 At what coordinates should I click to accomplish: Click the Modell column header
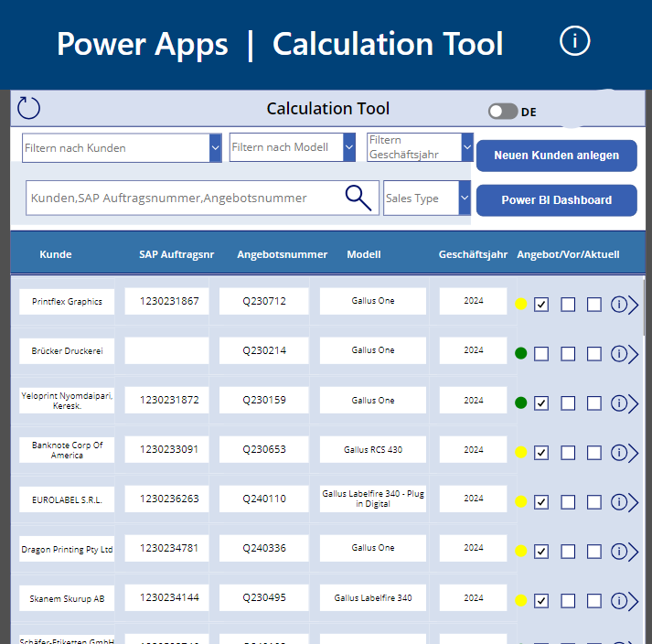(363, 254)
